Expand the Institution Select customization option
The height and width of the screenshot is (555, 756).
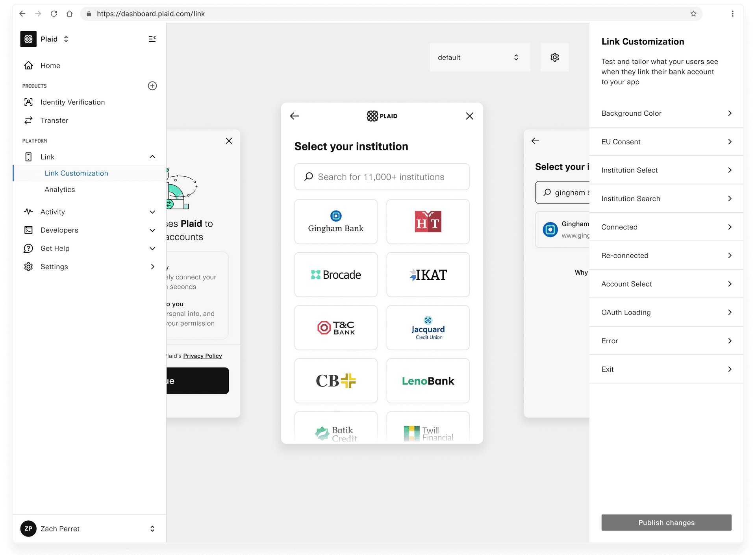(x=666, y=170)
